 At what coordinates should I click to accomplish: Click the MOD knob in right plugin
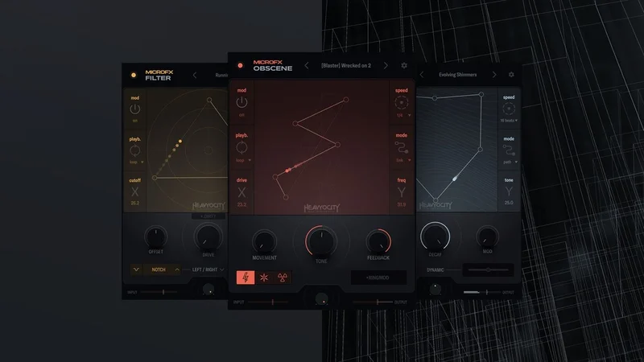coord(487,237)
